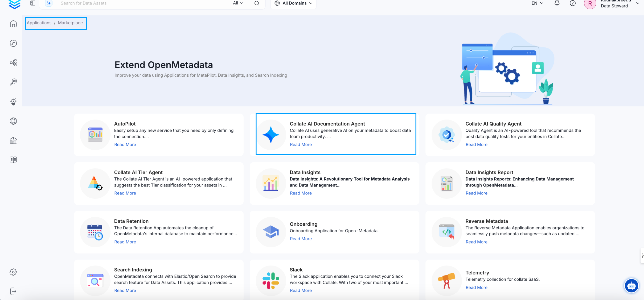Viewport: 644px width, 300px height.
Task: Expand the EN language dropdown
Action: [x=537, y=3]
